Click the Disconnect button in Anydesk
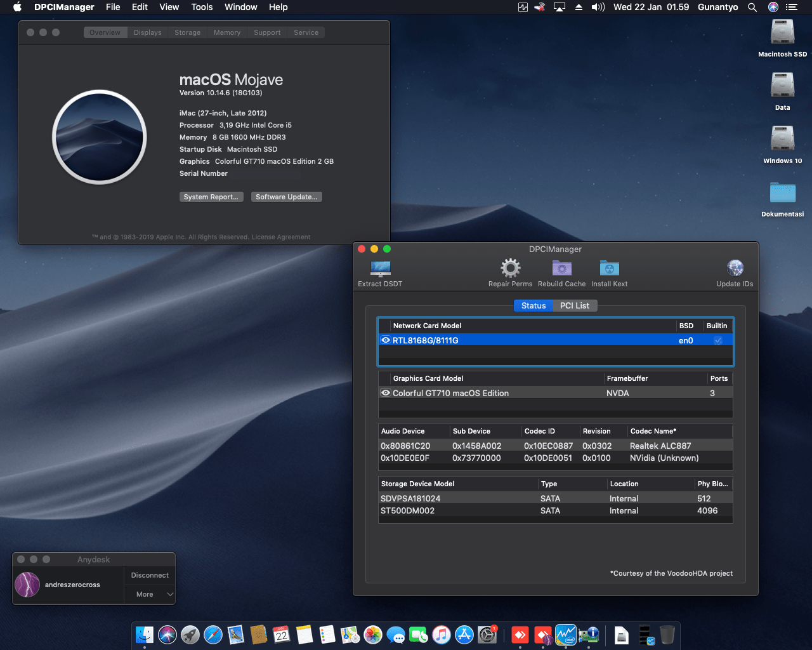The height and width of the screenshot is (650, 812). (149, 575)
